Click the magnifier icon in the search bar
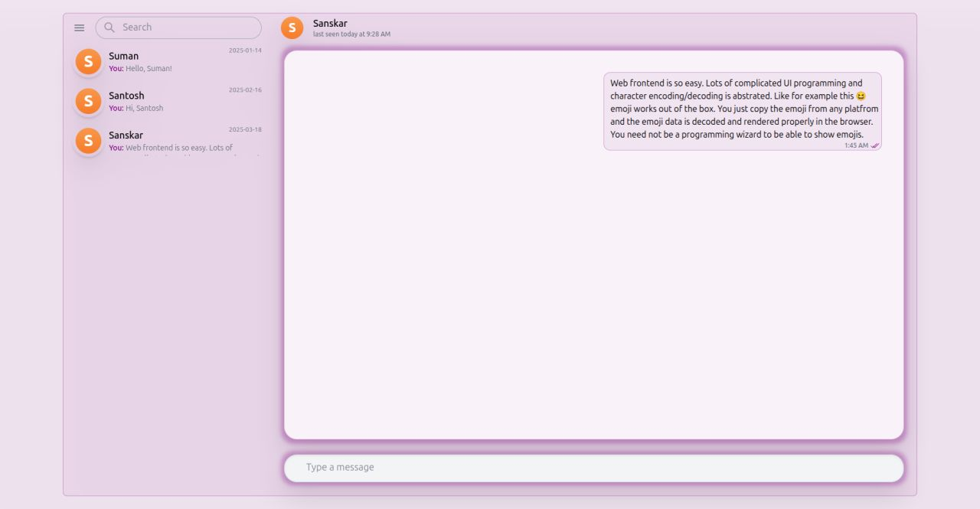The width and height of the screenshot is (980, 509). tap(109, 27)
